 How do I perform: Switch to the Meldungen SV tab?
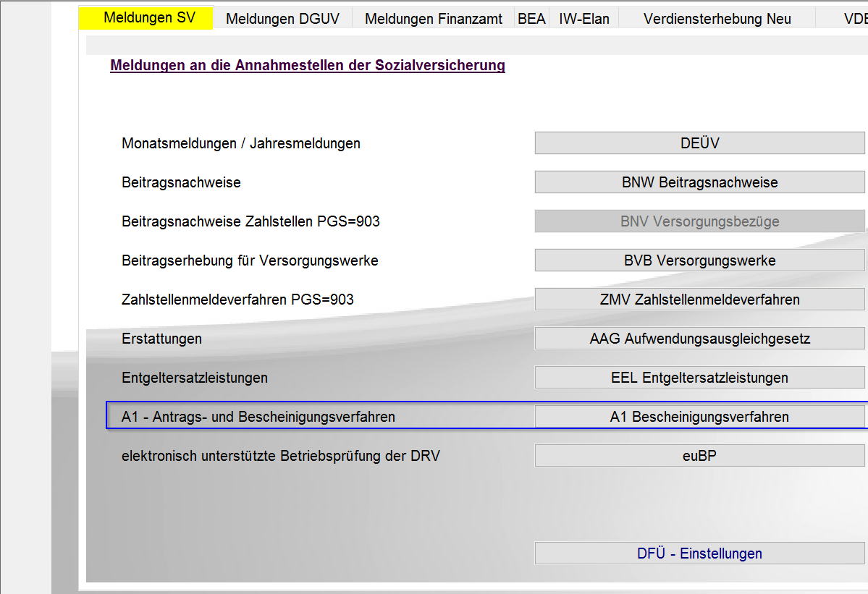tap(149, 18)
